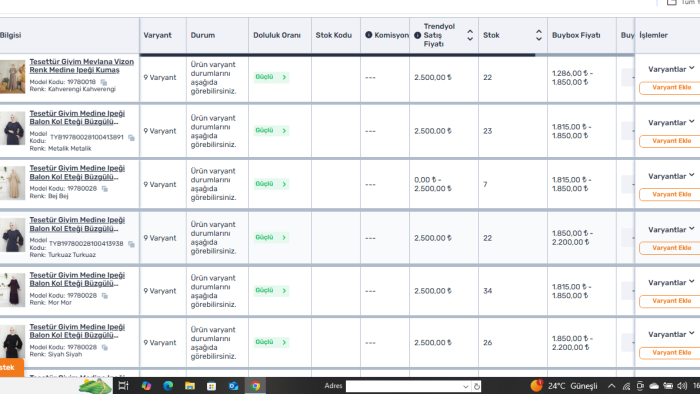Click the Buybox Fiyatı column header
The height and width of the screenshot is (394, 700).
[576, 35]
